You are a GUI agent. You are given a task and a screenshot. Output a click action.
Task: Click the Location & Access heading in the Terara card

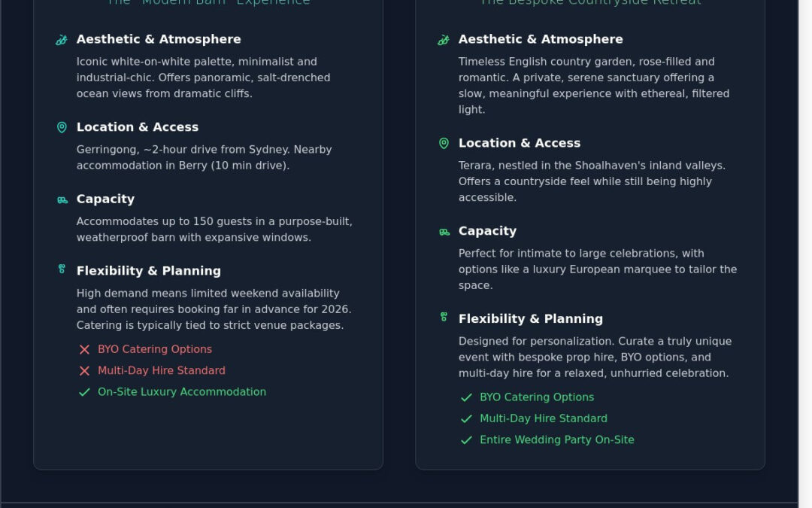(x=520, y=143)
